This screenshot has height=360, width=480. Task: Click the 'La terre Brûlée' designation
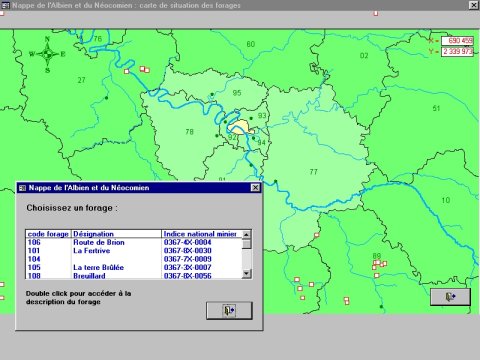pyautogui.click(x=98, y=267)
